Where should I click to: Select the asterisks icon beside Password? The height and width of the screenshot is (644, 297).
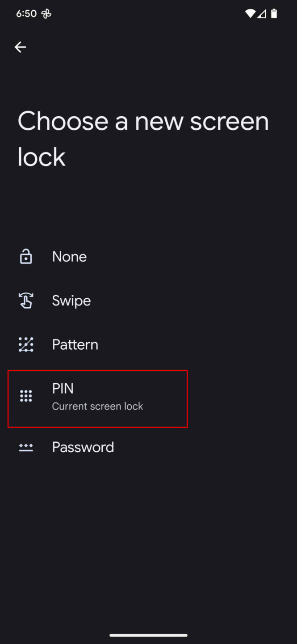(25, 447)
